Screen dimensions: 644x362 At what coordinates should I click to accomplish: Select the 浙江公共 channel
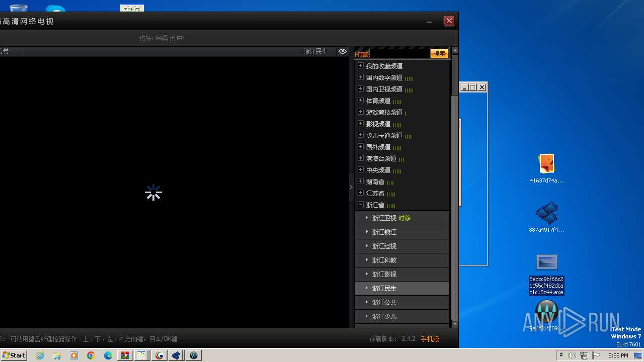point(401,302)
